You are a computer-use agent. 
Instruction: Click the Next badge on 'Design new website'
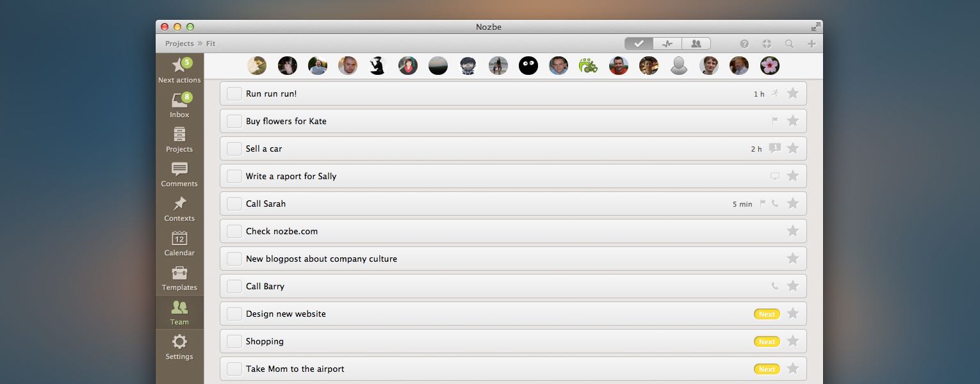(x=767, y=314)
